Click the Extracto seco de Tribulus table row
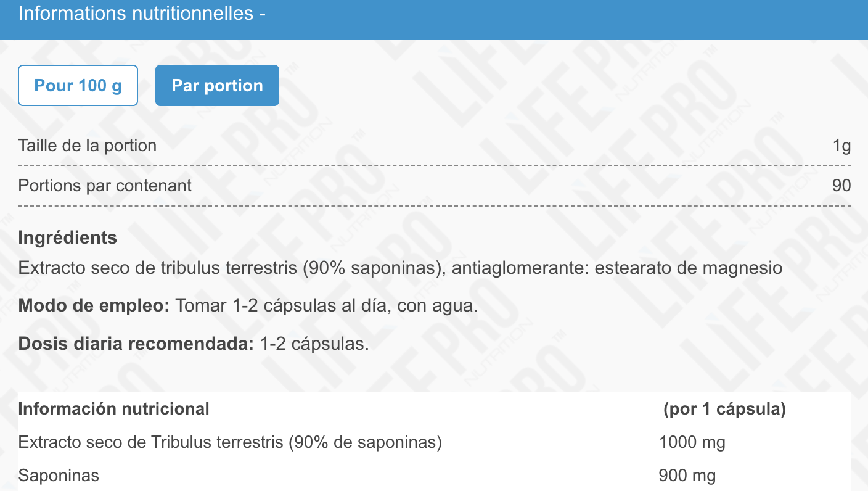 click(x=435, y=442)
